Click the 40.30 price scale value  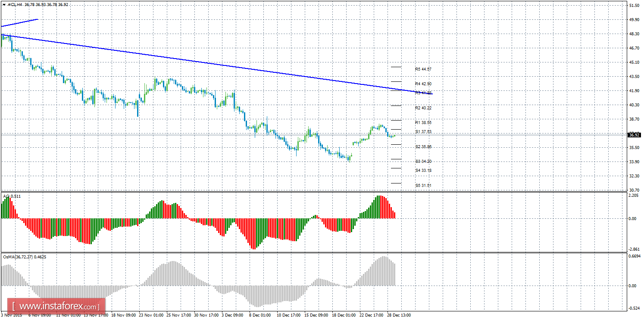pos(634,105)
